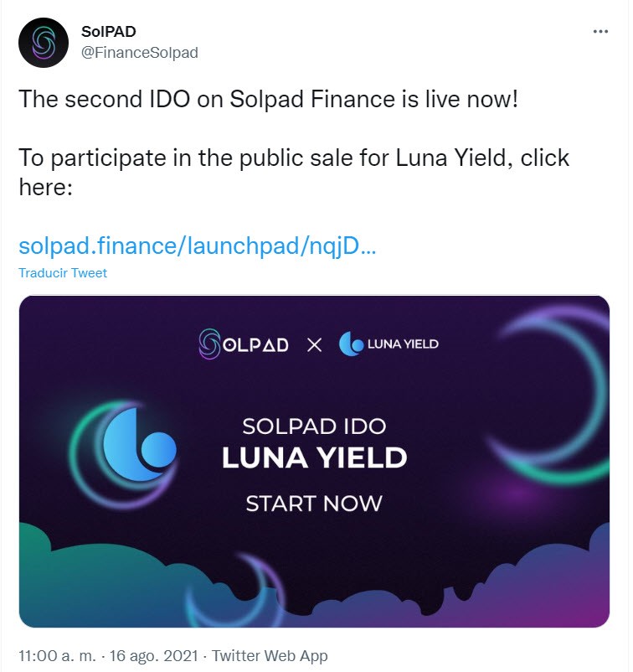Click the SolPAD display name

tap(108, 31)
